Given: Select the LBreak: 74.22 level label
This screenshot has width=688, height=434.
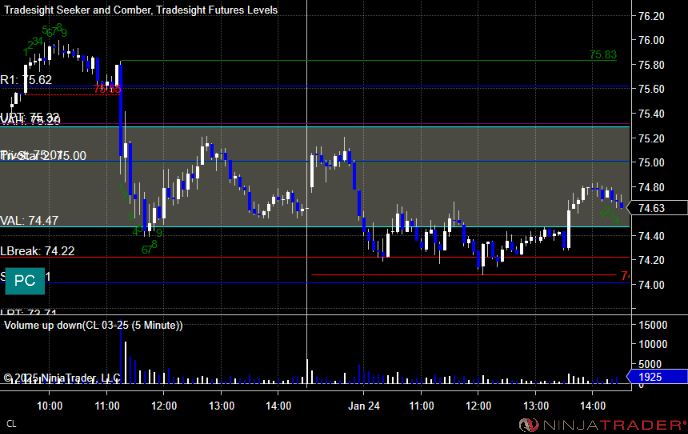Looking at the screenshot, I should click(x=37, y=251).
